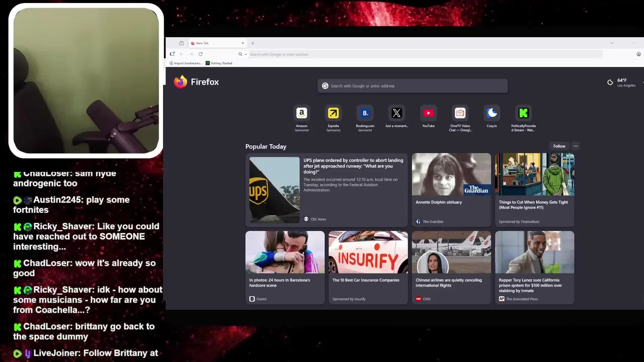This screenshot has width=644, height=362.
Task: Open Firefox View icon left of tab
Action: point(182,43)
